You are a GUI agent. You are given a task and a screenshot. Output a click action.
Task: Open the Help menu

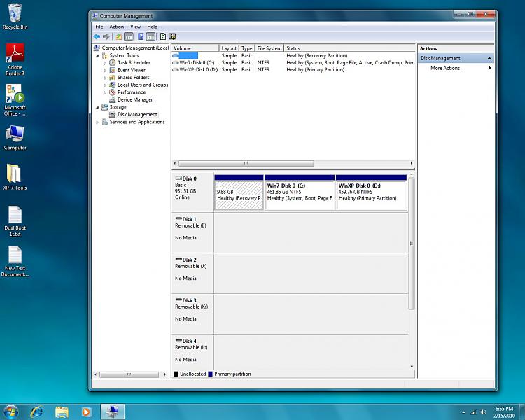153,27
